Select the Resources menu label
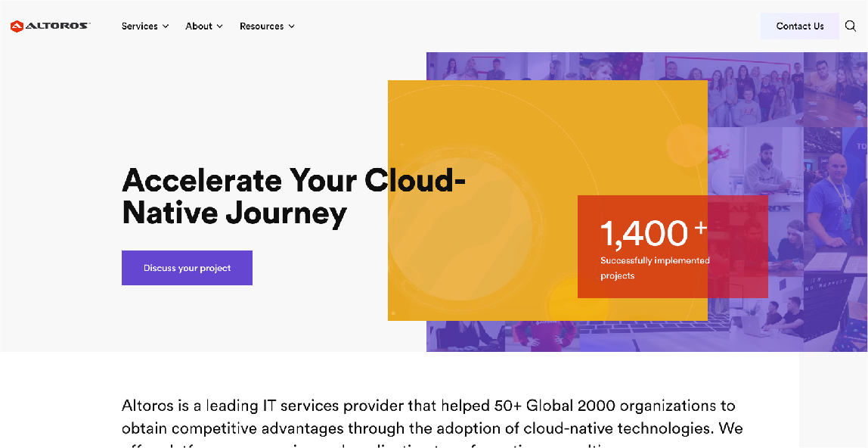Image resolution: width=868 pixels, height=448 pixels. point(262,26)
